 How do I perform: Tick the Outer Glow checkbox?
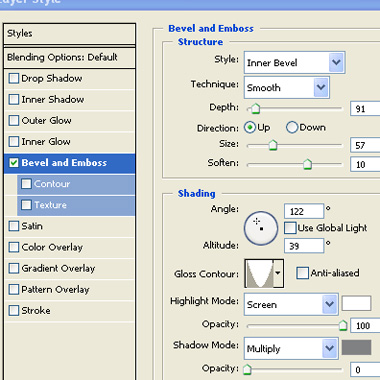pyautogui.click(x=14, y=121)
